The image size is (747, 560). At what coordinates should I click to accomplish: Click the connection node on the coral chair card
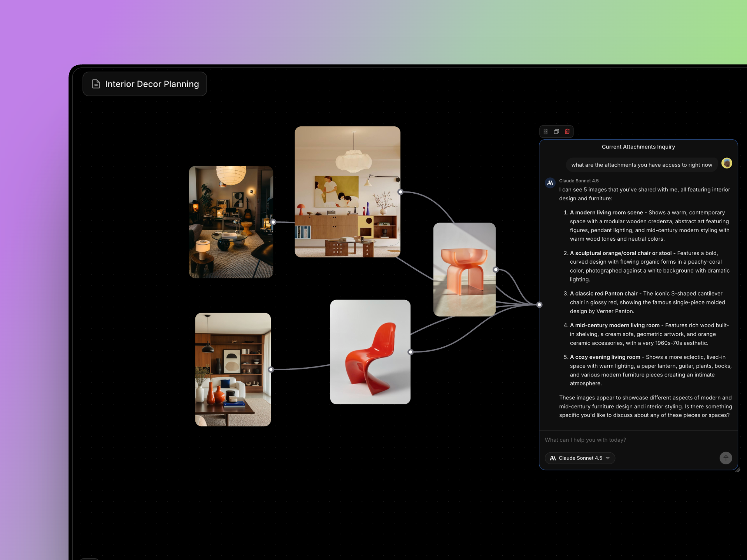[x=495, y=269]
